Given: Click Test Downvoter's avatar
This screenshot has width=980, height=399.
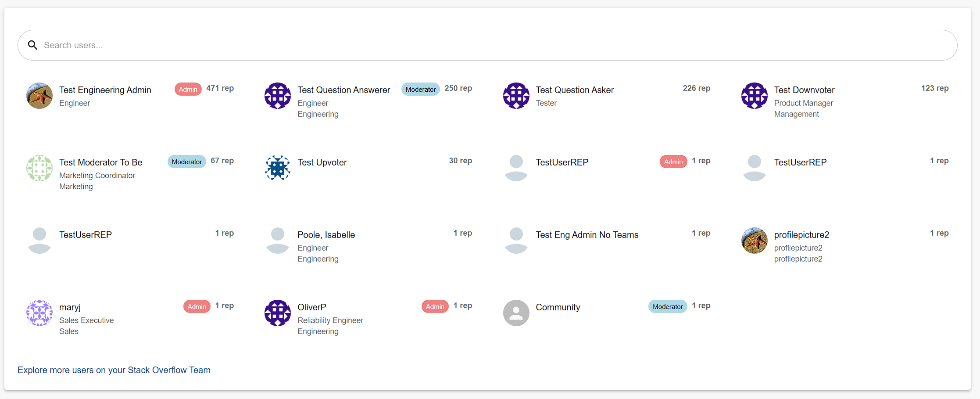Looking at the screenshot, I should click(755, 96).
